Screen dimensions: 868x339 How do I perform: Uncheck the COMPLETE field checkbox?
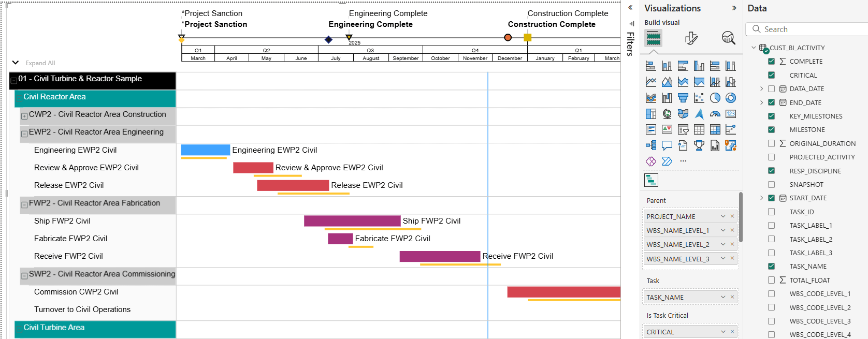(x=771, y=61)
